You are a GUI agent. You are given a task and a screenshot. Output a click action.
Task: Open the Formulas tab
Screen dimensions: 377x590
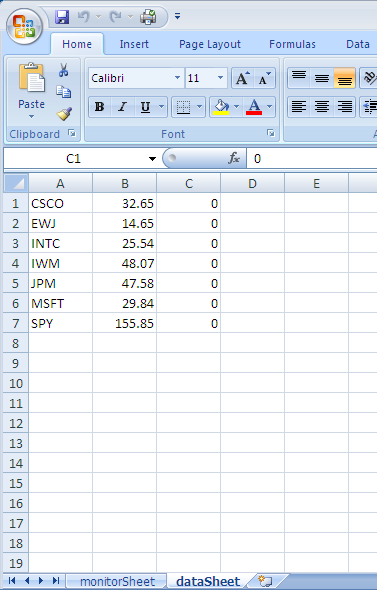292,44
